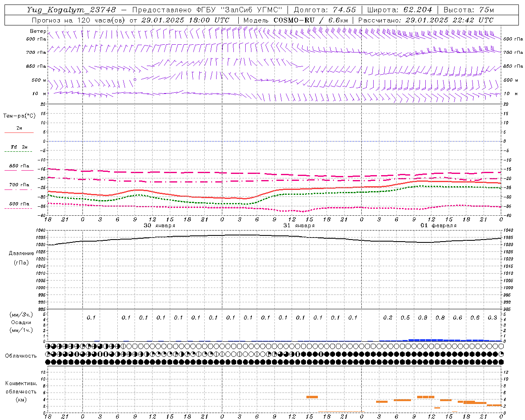Click the '500 м' wind level label on left

click(39, 80)
